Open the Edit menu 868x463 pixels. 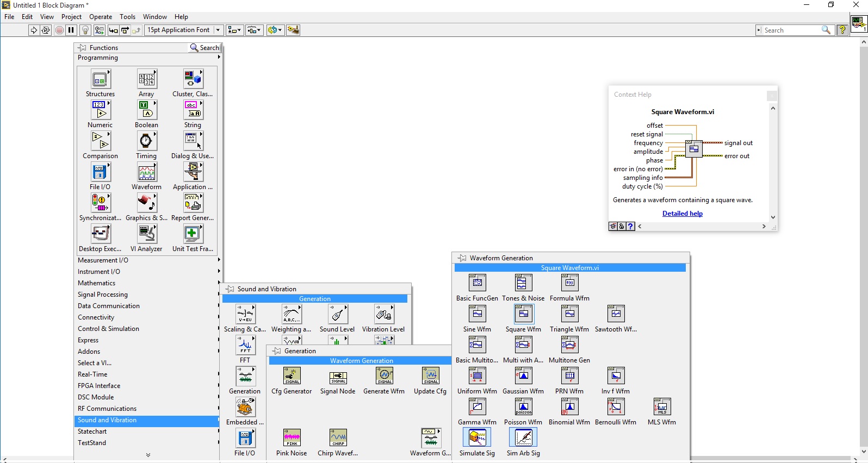(27, 17)
